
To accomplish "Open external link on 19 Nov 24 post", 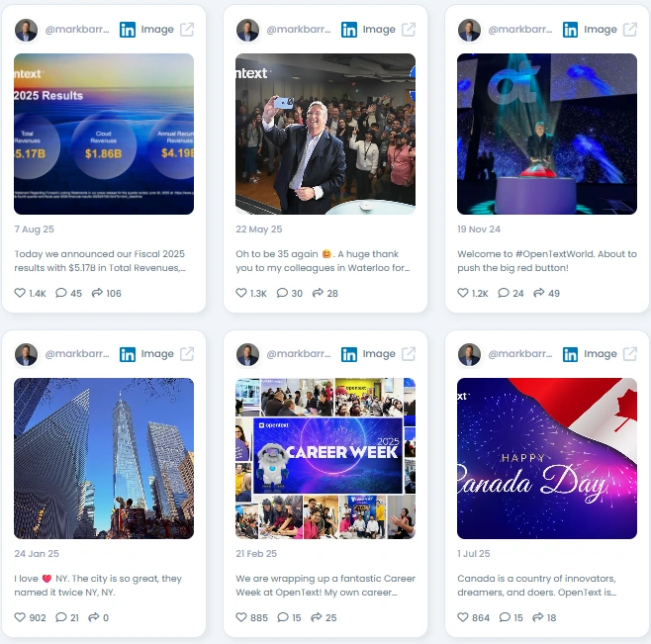I will point(630,30).
